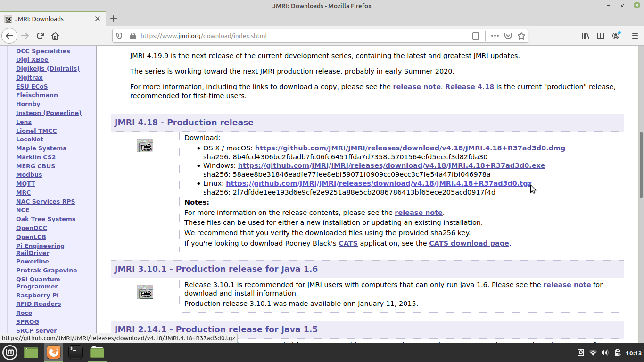
Task: Click the URL address bar field
Action: [302, 36]
